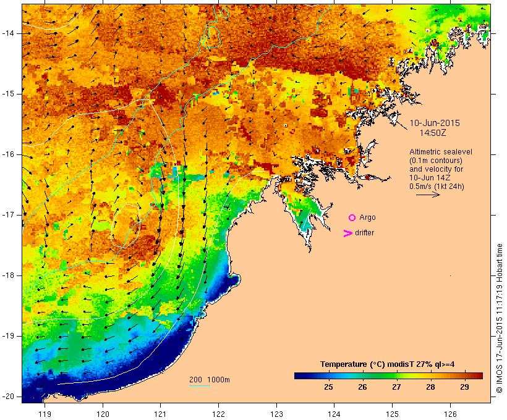The width and height of the screenshot is (507, 420).
Task: Click the IMOS copyright timestamp text
Action: pyautogui.click(x=500, y=318)
